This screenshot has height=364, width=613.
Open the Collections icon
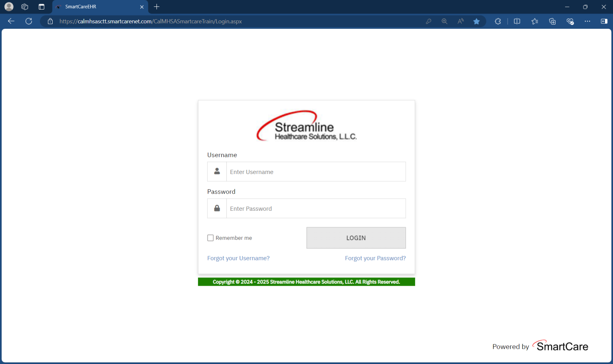point(552,21)
